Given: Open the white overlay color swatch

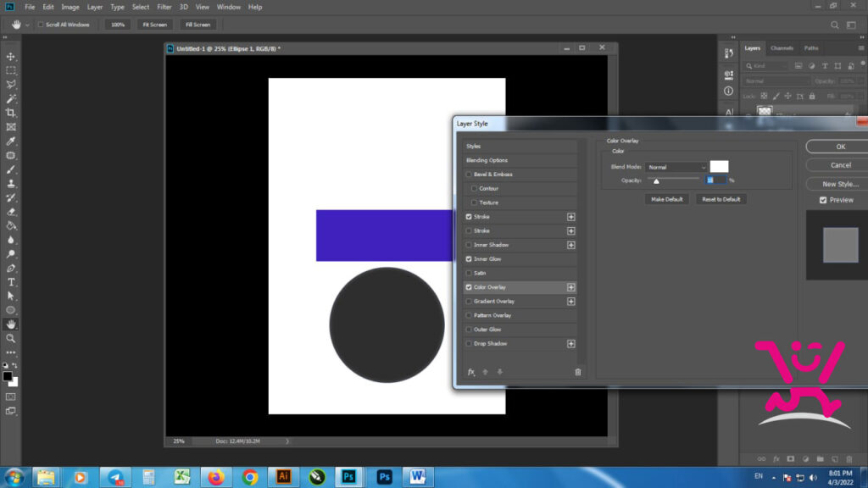Looking at the screenshot, I should (x=719, y=167).
